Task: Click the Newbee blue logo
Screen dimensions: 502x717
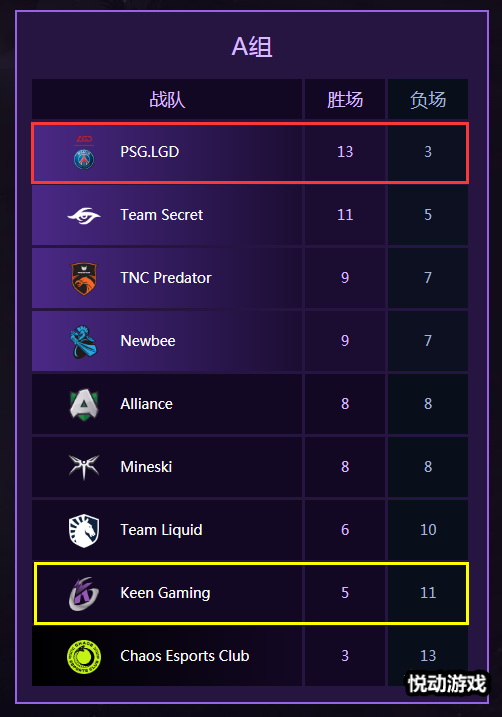Action: pos(84,341)
